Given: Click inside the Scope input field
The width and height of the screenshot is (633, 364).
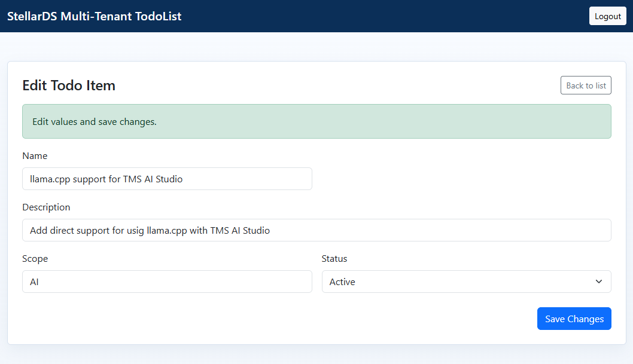Looking at the screenshot, I should [167, 282].
